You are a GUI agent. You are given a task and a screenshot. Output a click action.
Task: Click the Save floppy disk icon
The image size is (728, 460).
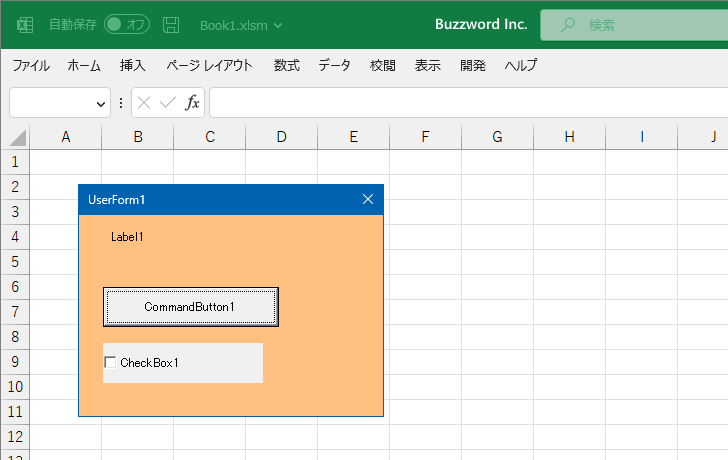point(171,25)
